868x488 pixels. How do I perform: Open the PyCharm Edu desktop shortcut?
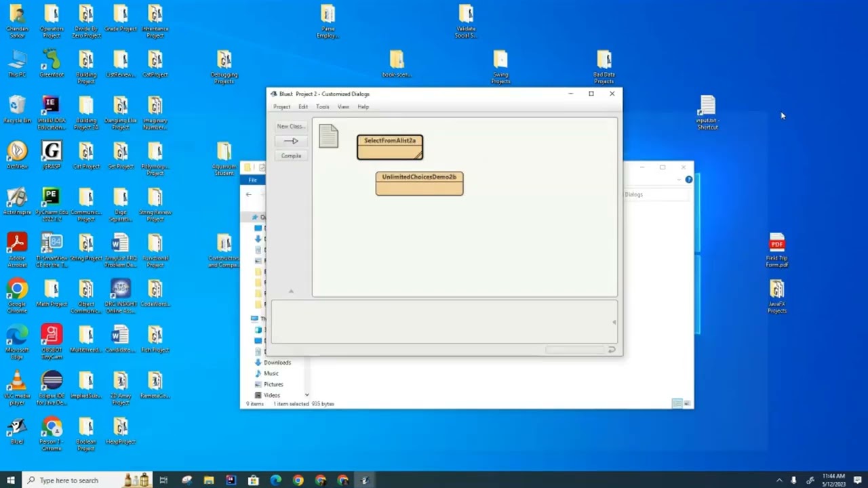coord(52,205)
